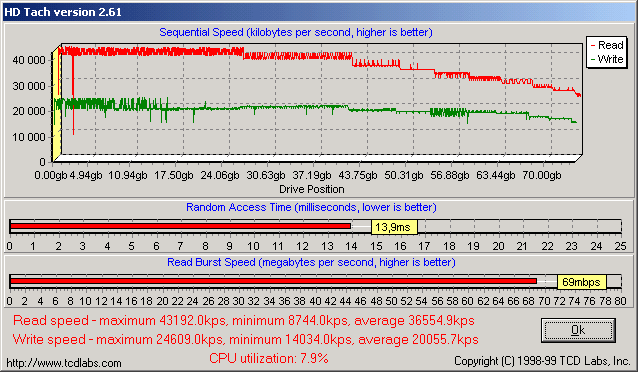The image size is (638, 372).
Task: Click the 0.00gb x-axis label
Action: tap(50, 175)
